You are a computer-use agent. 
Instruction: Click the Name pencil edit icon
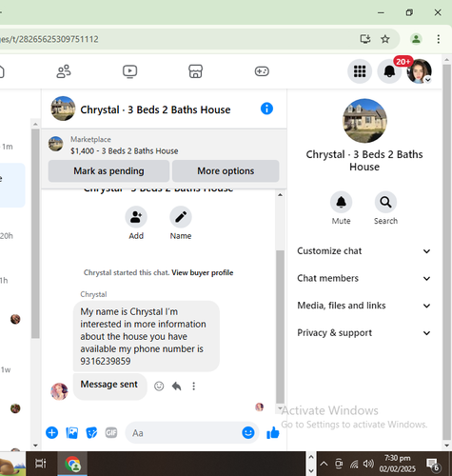tap(181, 217)
